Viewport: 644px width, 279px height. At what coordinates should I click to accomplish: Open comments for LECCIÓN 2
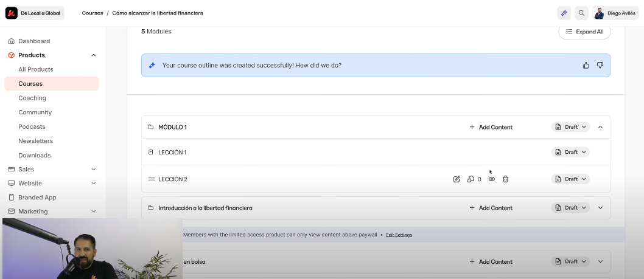[471, 179]
